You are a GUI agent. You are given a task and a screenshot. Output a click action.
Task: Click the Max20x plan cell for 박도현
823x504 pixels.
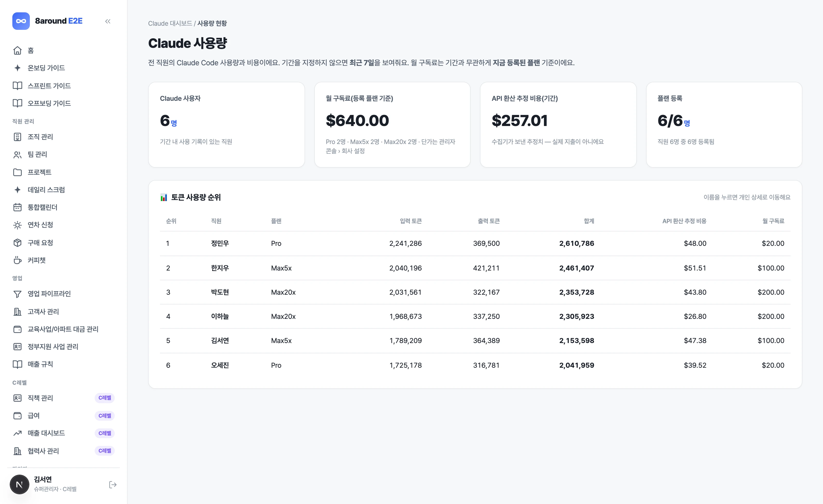283,292
